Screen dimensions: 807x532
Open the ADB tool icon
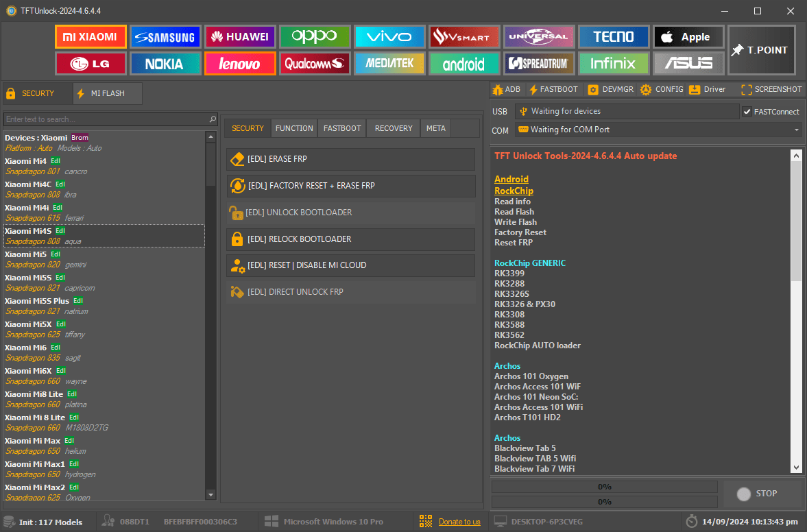pyautogui.click(x=505, y=89)
